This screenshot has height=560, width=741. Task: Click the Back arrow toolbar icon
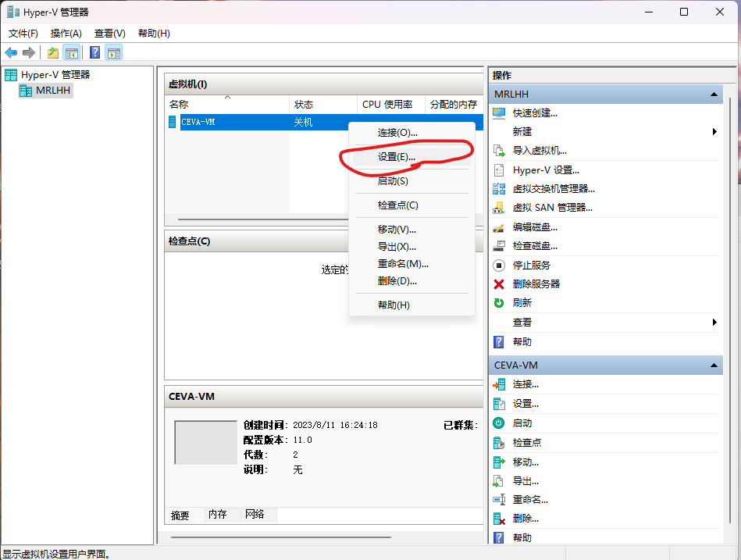(11, 52)
